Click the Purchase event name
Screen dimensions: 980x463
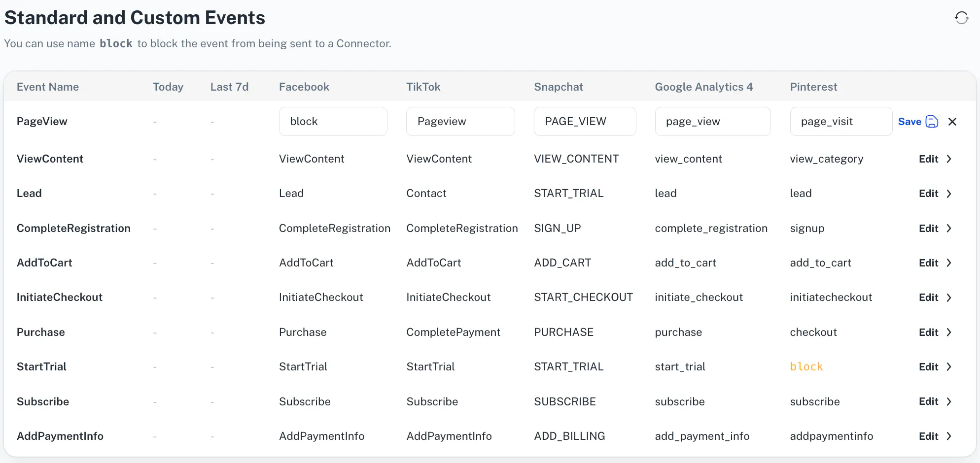pos(41,332)
